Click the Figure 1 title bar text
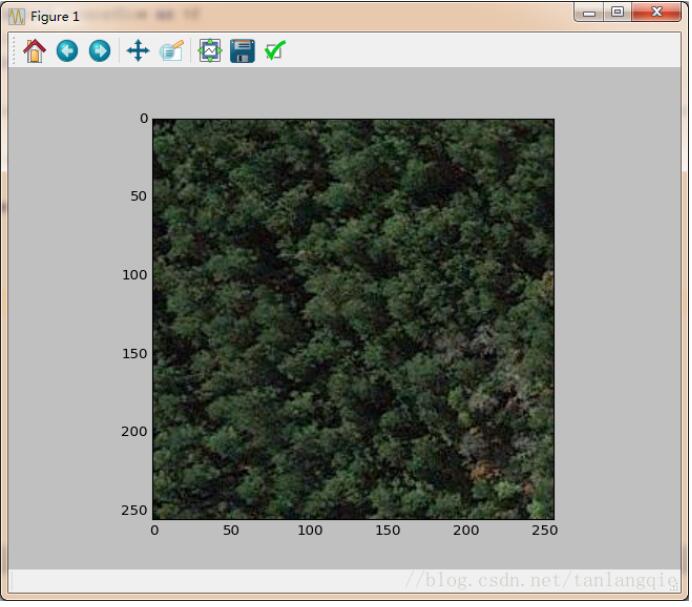The width and height of the screenshot is (692, 607). click(x=55, y=16)
